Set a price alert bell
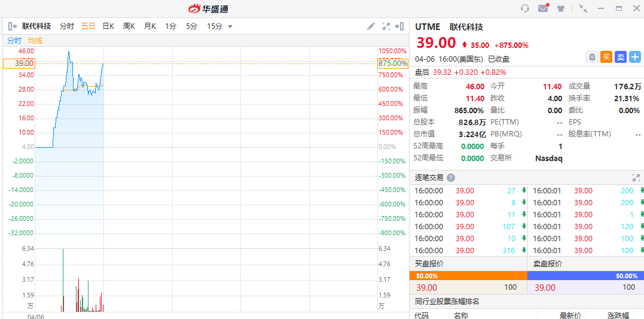Viewport: 644px width, 319px height. click(592, 57)
